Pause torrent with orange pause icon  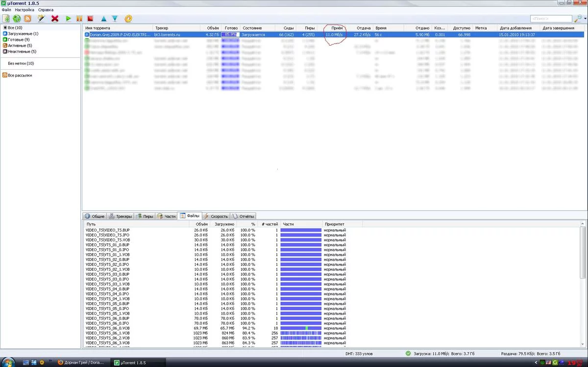(x=79, y=19)
